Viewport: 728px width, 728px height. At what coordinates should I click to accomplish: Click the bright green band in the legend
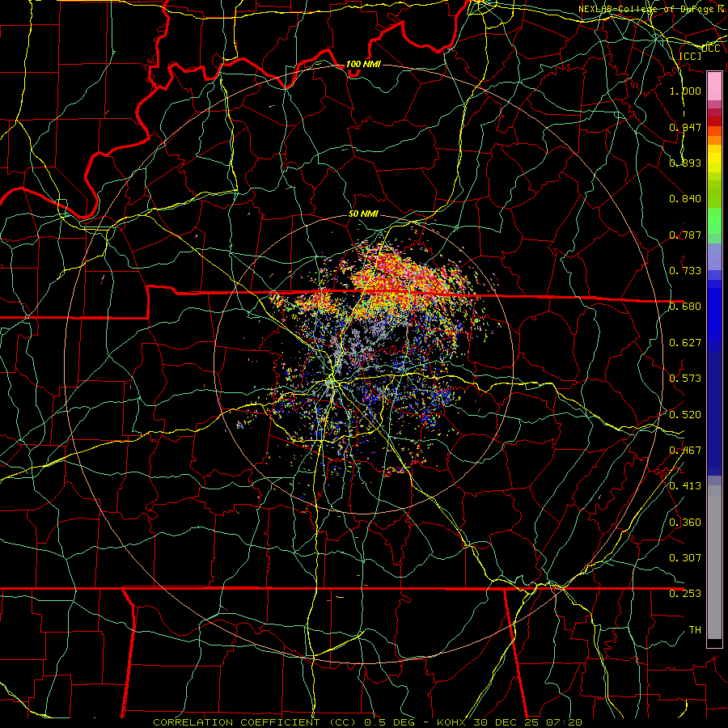coord(714,221)
